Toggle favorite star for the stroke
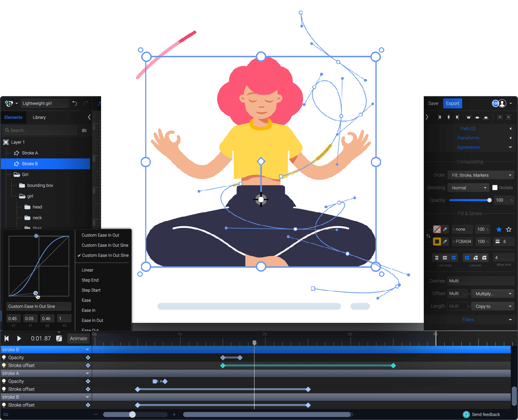 click(508, 229)
